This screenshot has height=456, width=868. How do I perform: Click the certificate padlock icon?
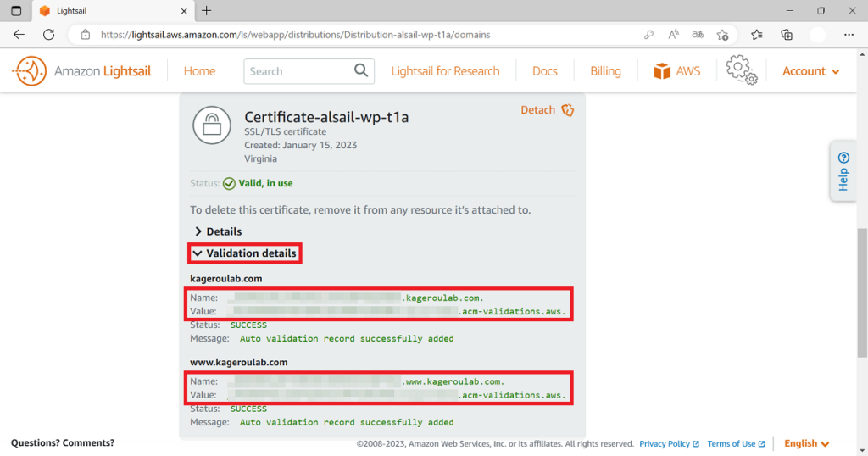[x=212, y=125]
